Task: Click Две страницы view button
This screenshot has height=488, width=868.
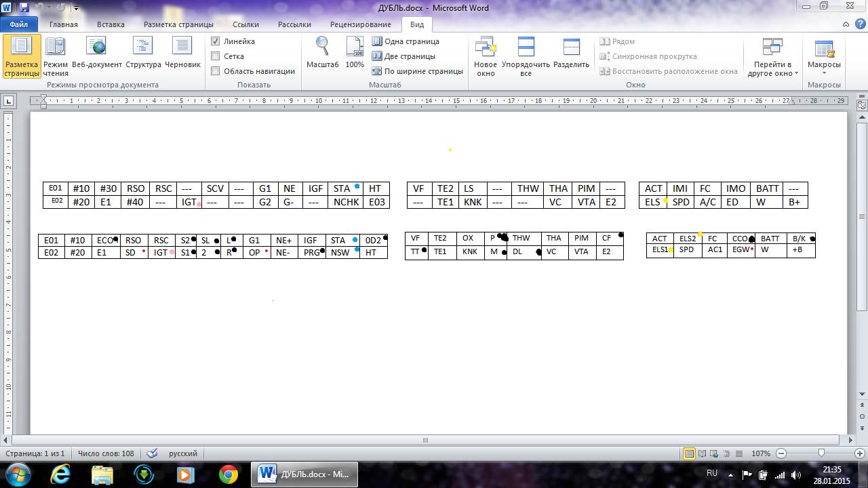Action: pos(404,56)
